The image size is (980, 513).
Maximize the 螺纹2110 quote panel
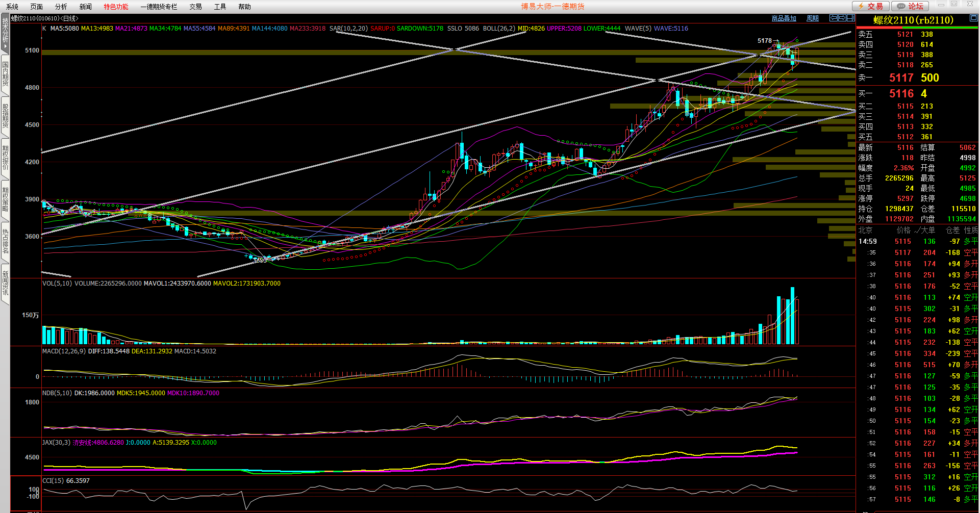973,18
